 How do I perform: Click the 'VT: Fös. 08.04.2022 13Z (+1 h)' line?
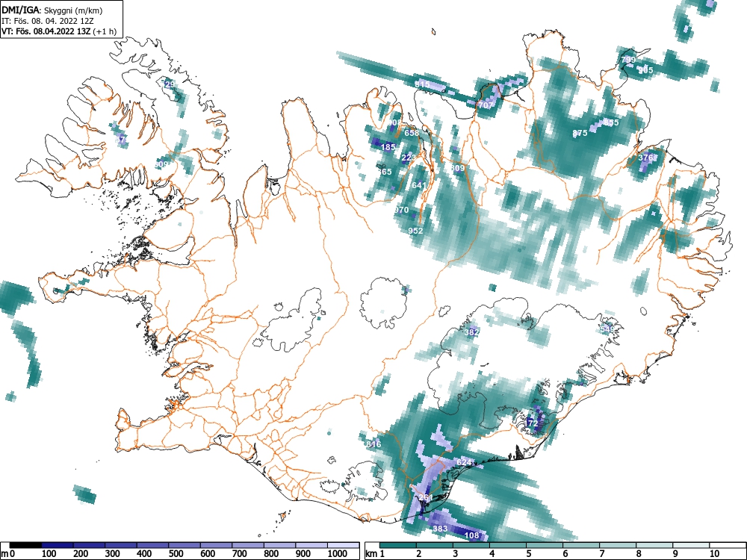[x=58, y=31]
